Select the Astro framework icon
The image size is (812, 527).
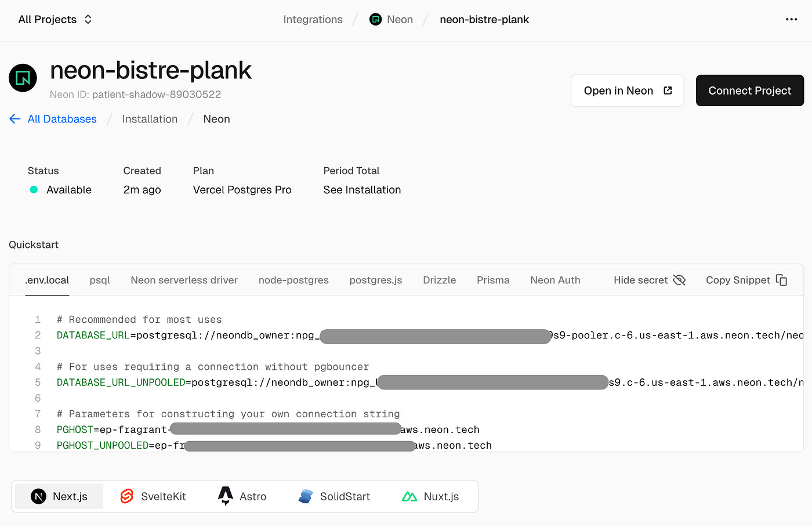tap(226, 496)
